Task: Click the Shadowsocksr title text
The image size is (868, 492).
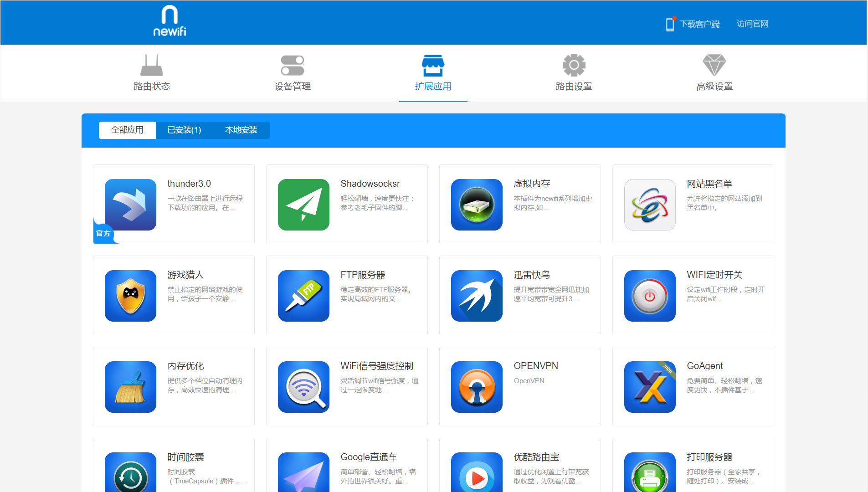Action: click(x=370, y=184)
